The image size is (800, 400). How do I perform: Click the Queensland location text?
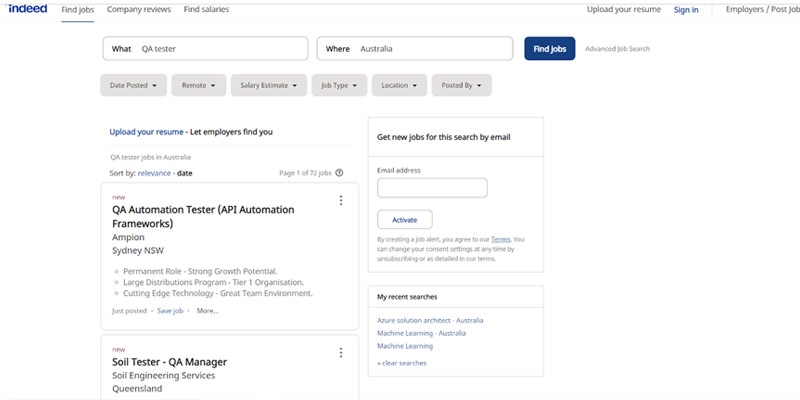pyautogui.click(x=137, y=389)
